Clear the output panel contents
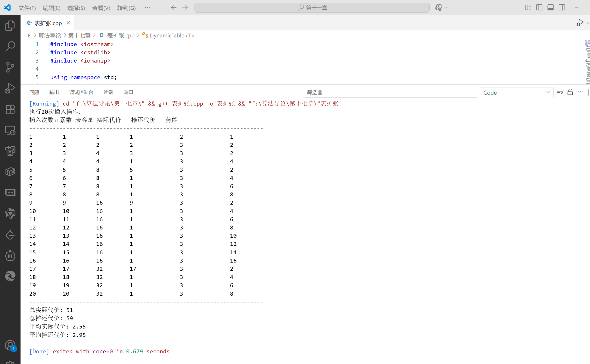This screenshot has height=364, width=590. click(x=560, y=92)
